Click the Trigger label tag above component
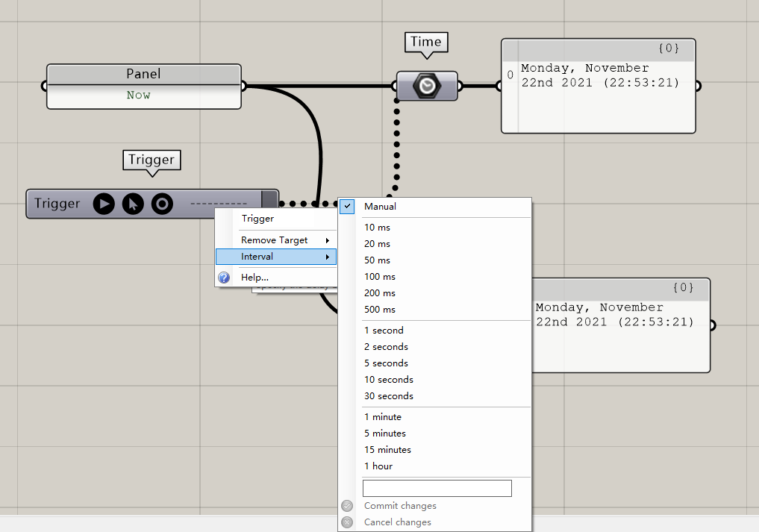Viewport: 759px width, 532px height. click(152, 160)
